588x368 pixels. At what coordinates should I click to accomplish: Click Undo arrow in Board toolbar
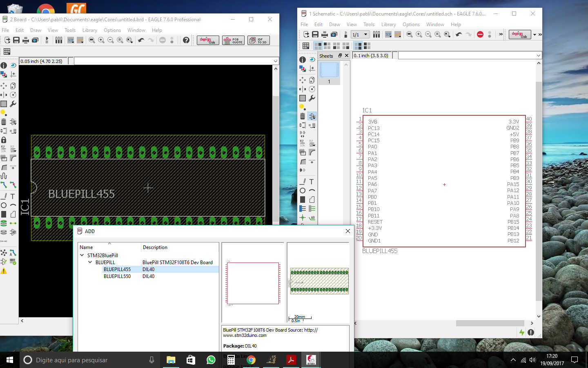pyautogui.click(x=141, y=40)
